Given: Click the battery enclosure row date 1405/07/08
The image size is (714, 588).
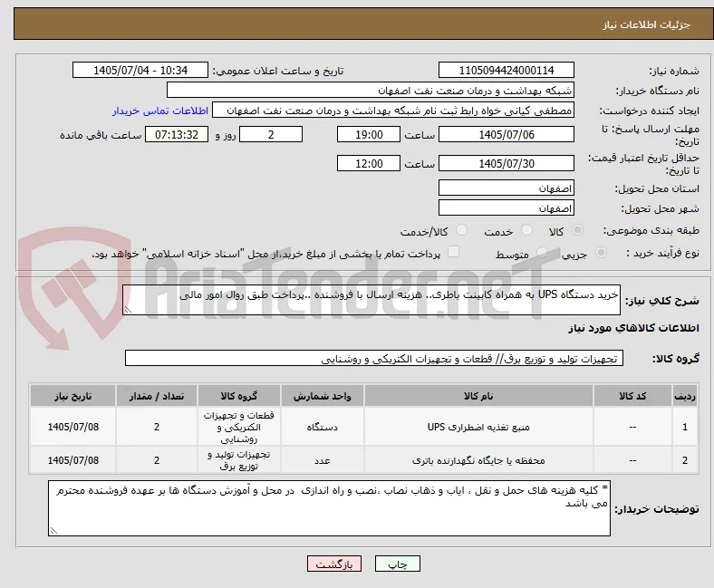Looking at the screenshot, I should click(x=72, y=460).
